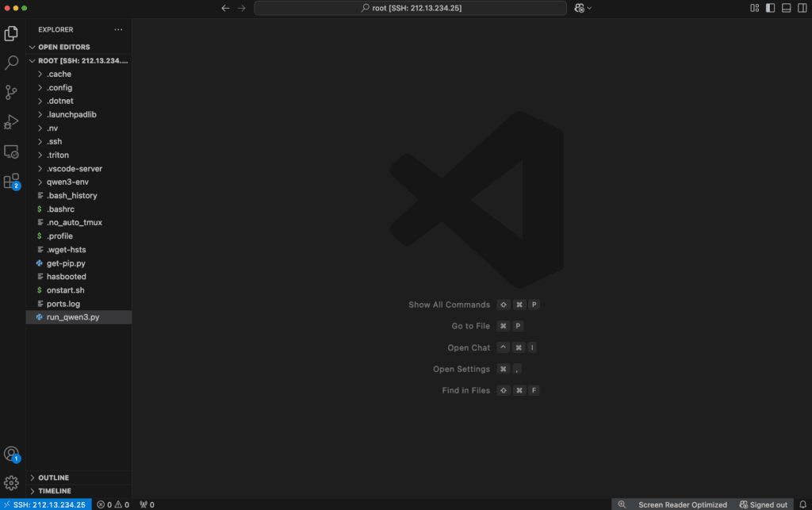This screenshot has height=510, width=812.
Task: Expand the .nv folder
Action: (79, 128)
